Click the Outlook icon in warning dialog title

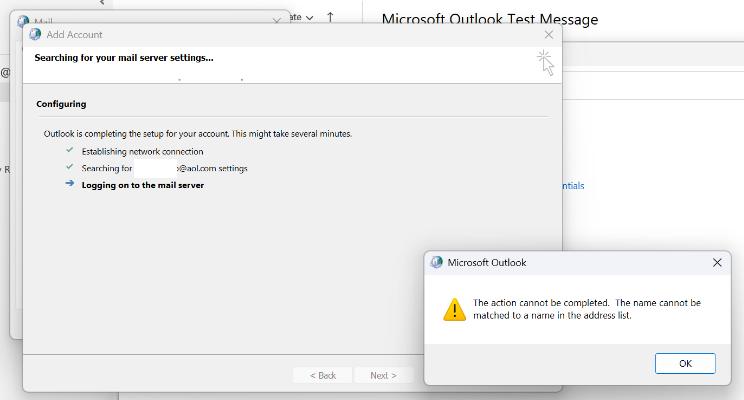tap(436, 262)
